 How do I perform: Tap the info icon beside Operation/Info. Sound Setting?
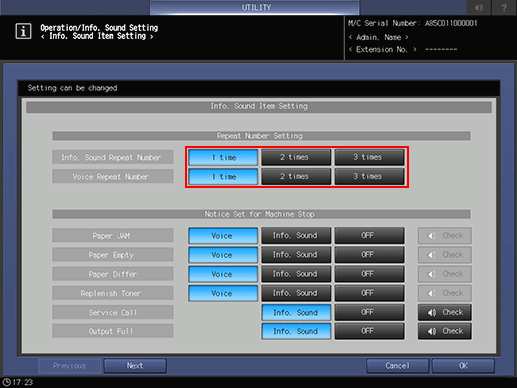pos(23,31)
